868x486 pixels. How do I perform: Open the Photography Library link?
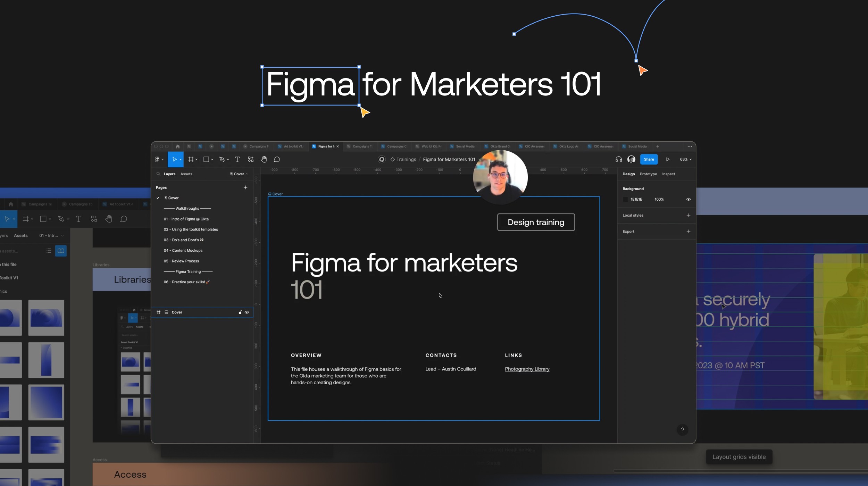coord(527,369)
